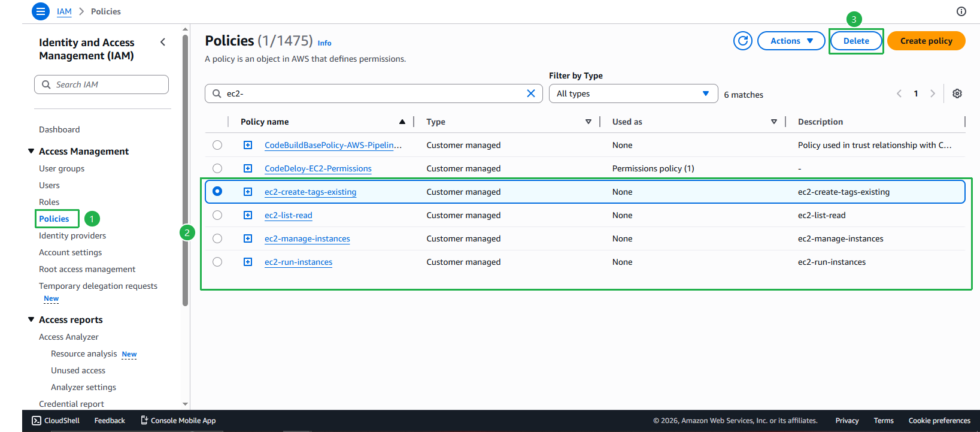Open the Actions dropdown menu
The width and height of the screenshot is (980, 432).
click(x=791, y=41)
